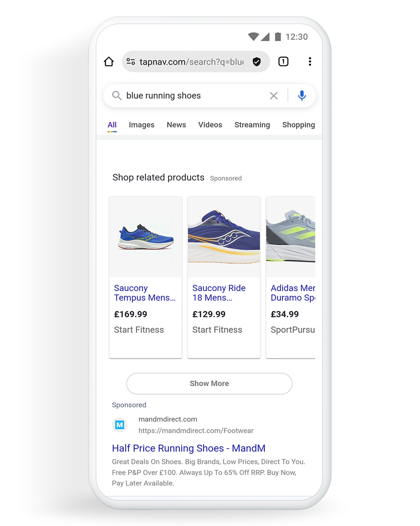Expand products with Show More button

(209, 383)
